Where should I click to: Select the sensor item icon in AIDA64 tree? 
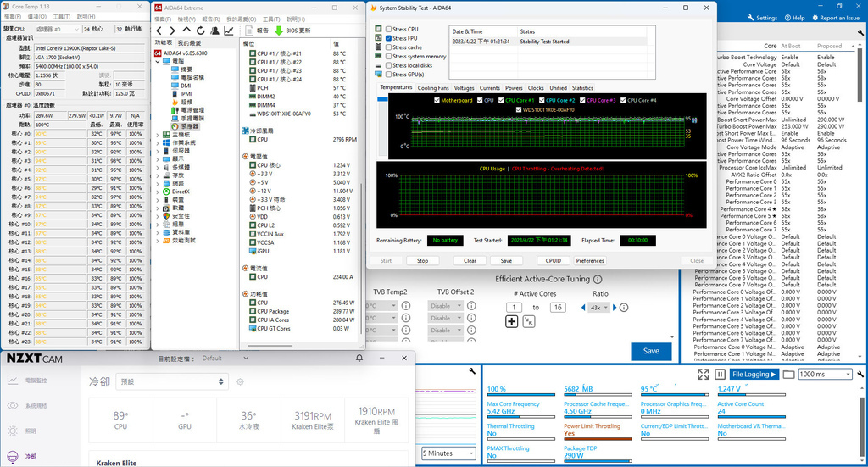[175, 126]
